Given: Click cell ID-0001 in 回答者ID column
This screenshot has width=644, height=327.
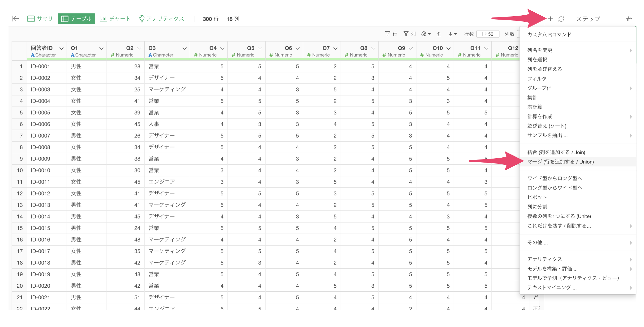Looking at the screenshot, I should (47, 66).
